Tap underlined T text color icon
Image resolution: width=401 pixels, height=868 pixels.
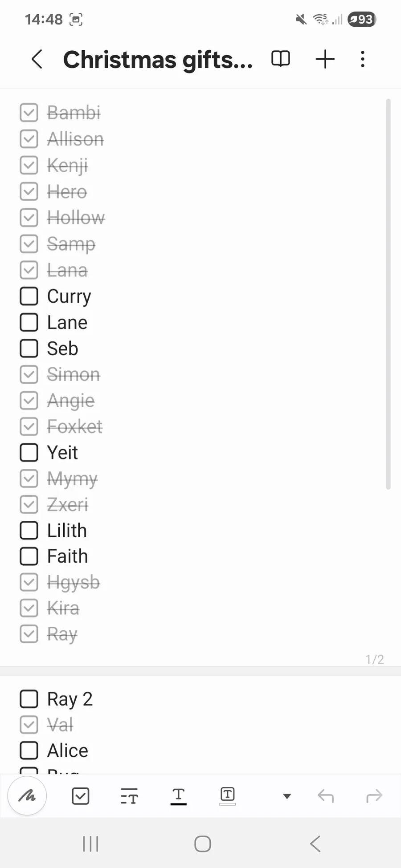pyautogui.click(x=178, y=796)
